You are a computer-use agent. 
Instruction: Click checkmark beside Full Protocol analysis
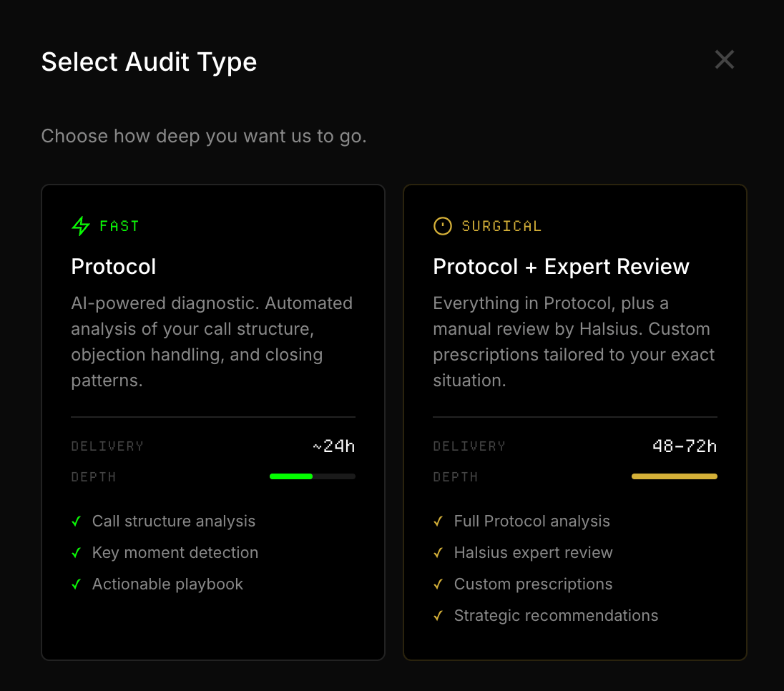tap(438, 521)
